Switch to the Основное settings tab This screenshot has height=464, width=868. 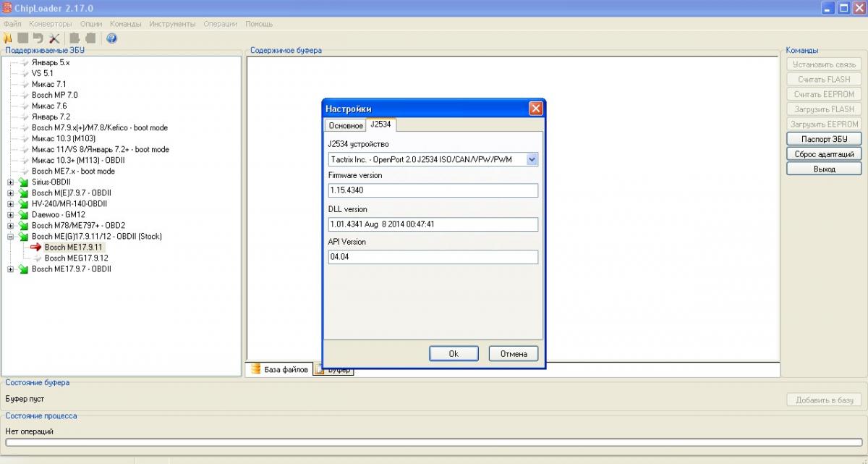click(x=346, y=126)
